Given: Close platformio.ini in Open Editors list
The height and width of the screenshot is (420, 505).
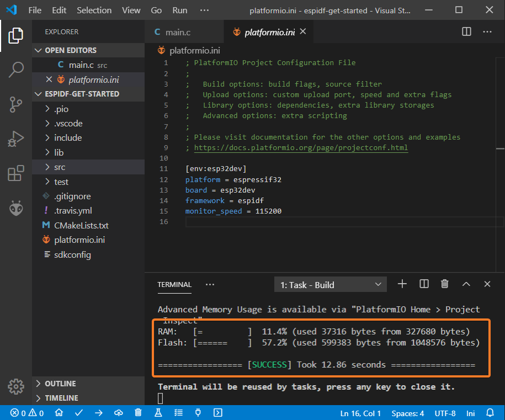Looking at the screenshot, I should point(49,79).
